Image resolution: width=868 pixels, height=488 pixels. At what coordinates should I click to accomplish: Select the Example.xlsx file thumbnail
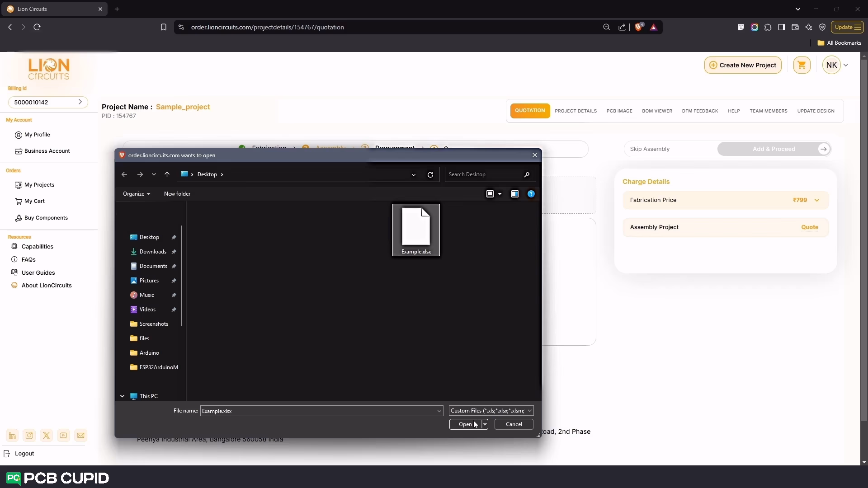(416, 230)
